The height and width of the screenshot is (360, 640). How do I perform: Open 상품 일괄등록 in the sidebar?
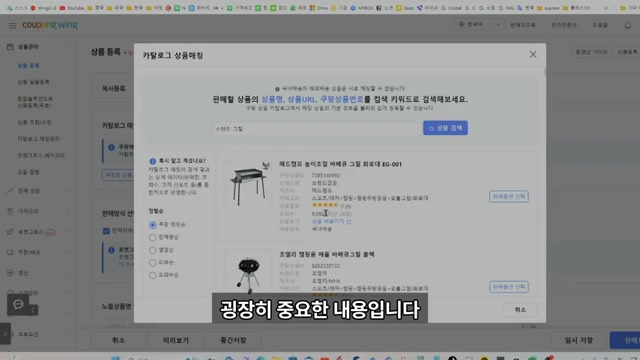point(33,82)
